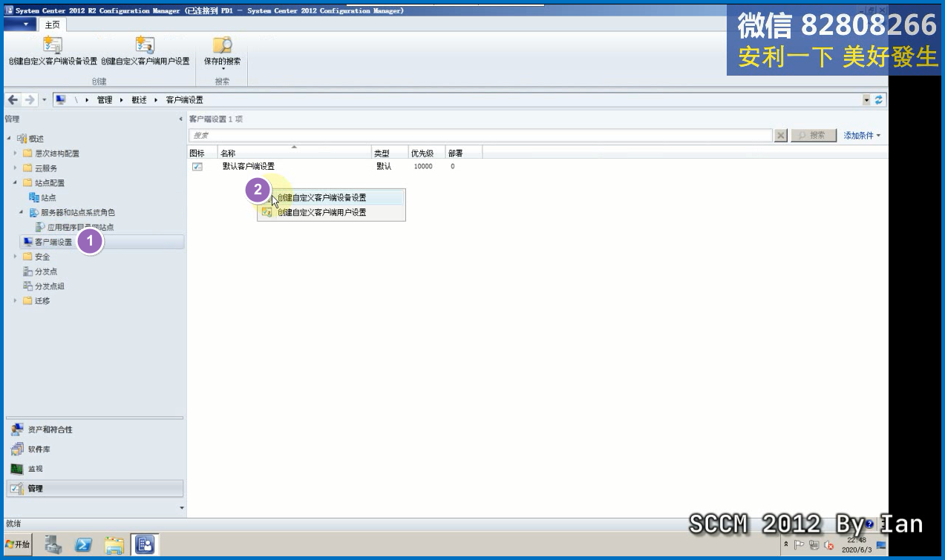The image size is (945, 560).
Task: Sort by the 优先级 column header
Action: pos(426,153)
